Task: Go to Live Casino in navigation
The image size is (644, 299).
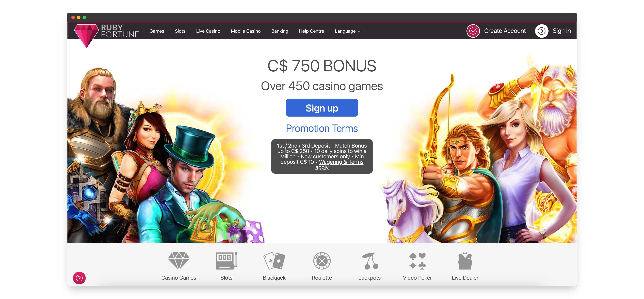Action: click(x=208, y=31)
